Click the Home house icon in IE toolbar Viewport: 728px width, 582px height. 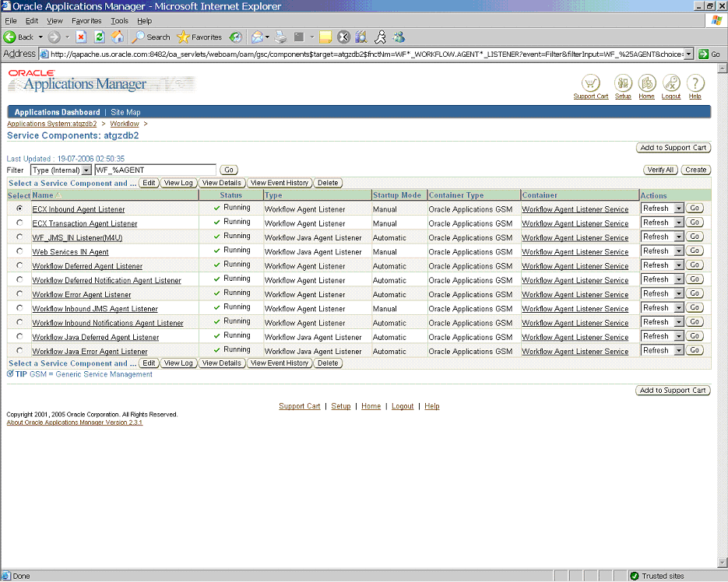[x=118, y=37]
